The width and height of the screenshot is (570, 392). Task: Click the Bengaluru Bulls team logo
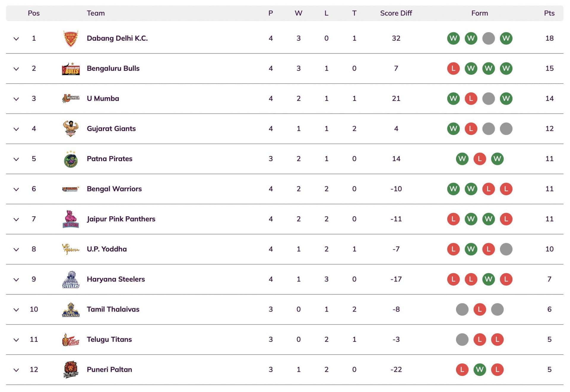(71, 69)
